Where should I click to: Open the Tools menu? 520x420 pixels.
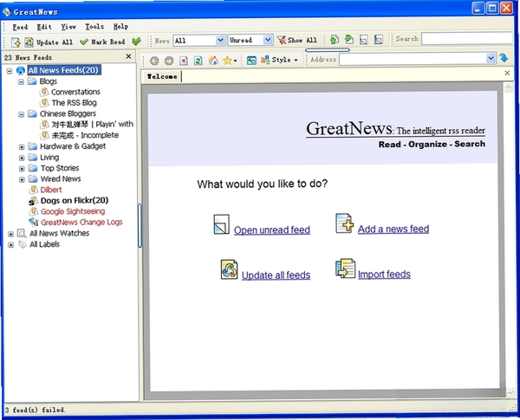(x=94, y=27)
